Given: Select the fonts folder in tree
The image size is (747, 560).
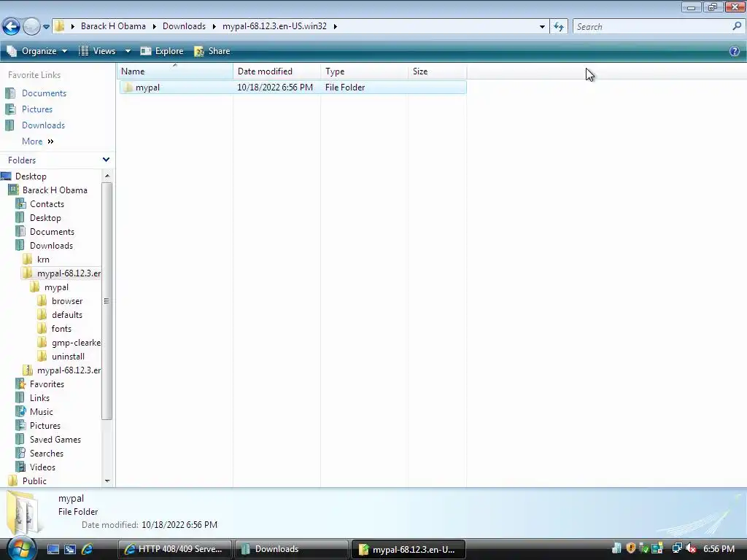Looking at the screenshot, I should (x=61, y=329).
